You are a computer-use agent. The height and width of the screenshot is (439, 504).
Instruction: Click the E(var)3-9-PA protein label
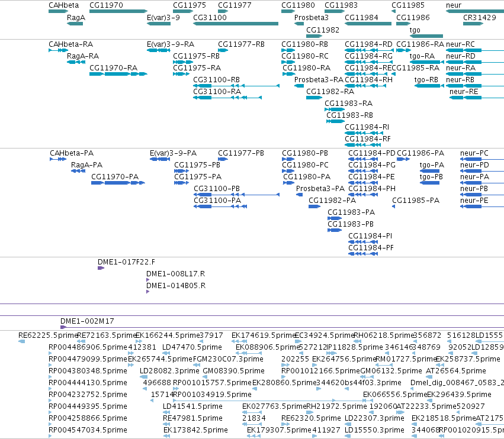click(x=174, y=153)
